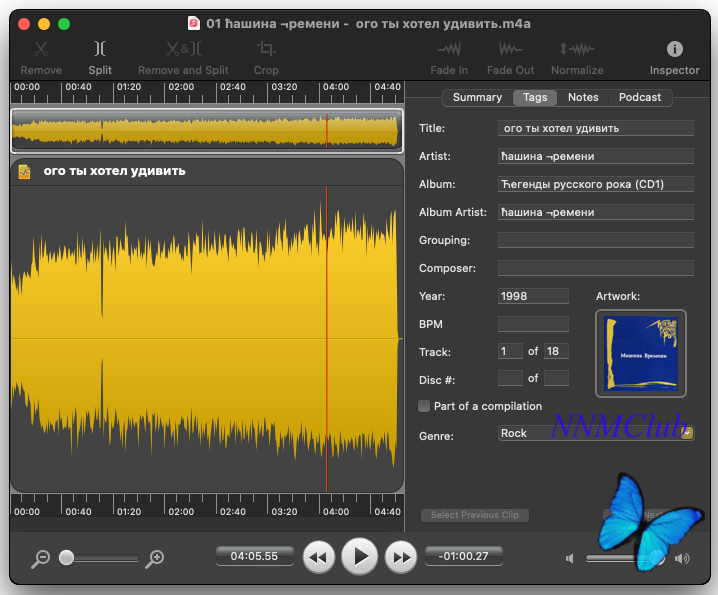
Task: Zoom in the waveform with magnifier plus
Action: (x=155, y=559)
